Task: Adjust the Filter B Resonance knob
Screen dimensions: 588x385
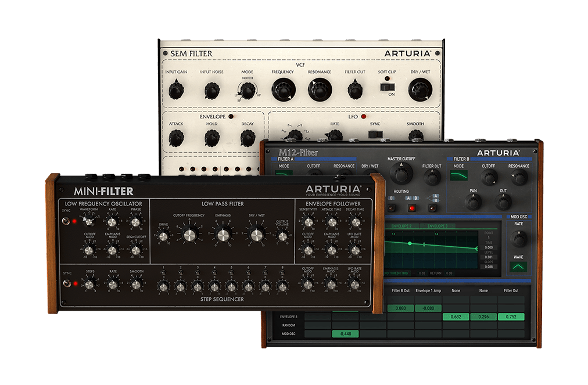Action: click(519, 177)
